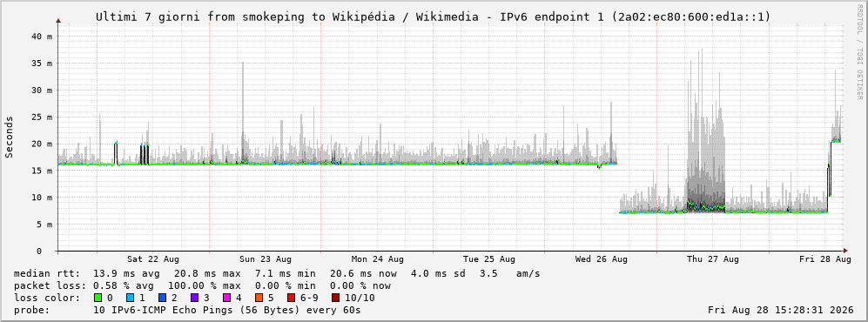Click the Thu 27 Aug axis label
The height and width of the screenshot is (322, 868).
(x=713, y=259)
